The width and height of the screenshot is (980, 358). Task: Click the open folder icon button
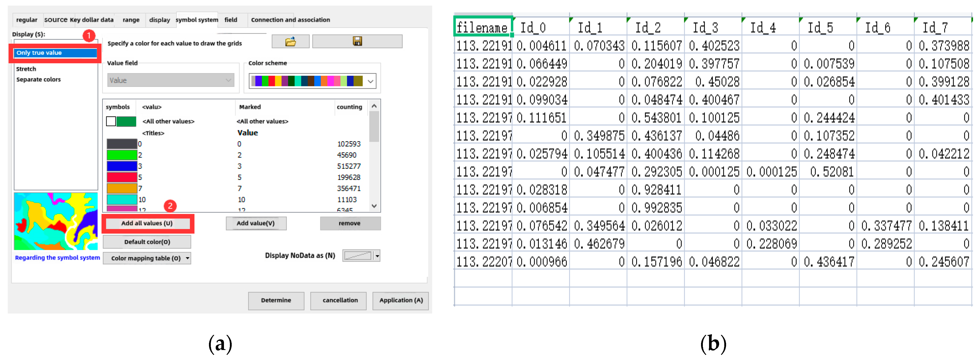coord(290,41)
